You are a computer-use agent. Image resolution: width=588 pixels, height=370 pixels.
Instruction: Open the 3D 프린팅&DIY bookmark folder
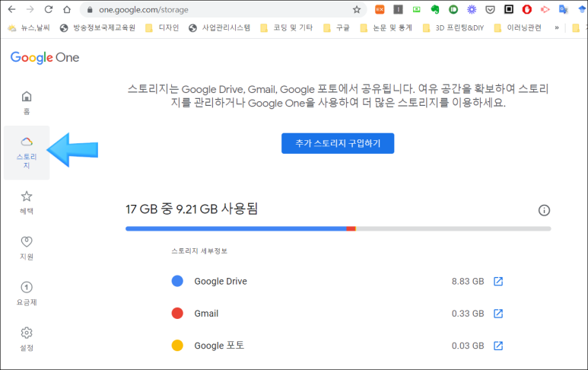453,27
